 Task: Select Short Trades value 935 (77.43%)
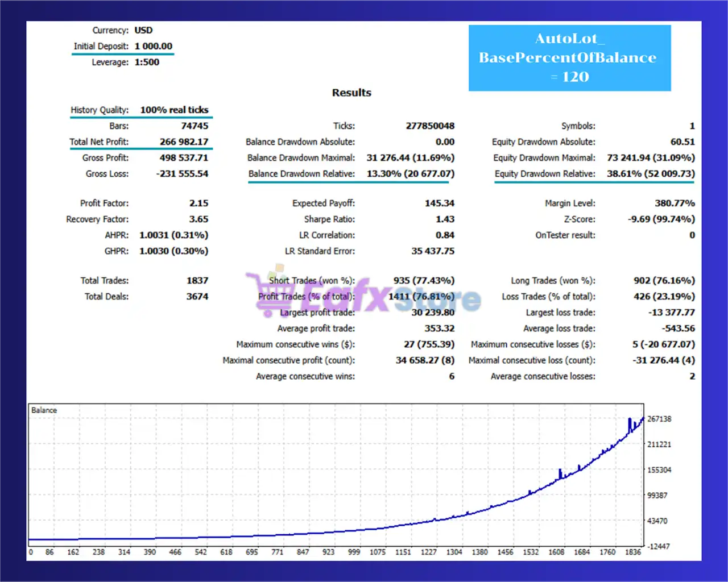pyautogui.click(x=424, y=280)
